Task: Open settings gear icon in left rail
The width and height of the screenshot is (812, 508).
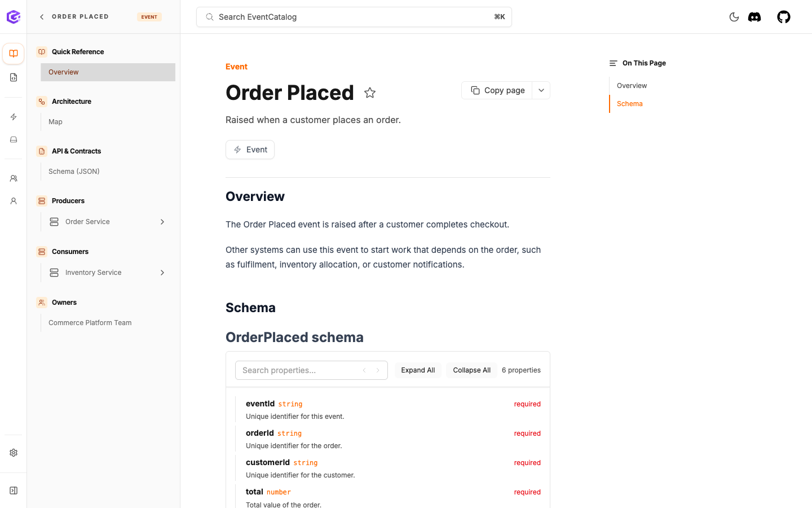Action: tap(14, 453)
